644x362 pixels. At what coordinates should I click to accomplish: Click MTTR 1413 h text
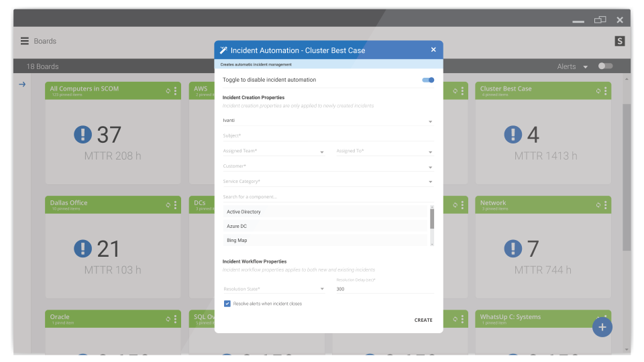546,156
